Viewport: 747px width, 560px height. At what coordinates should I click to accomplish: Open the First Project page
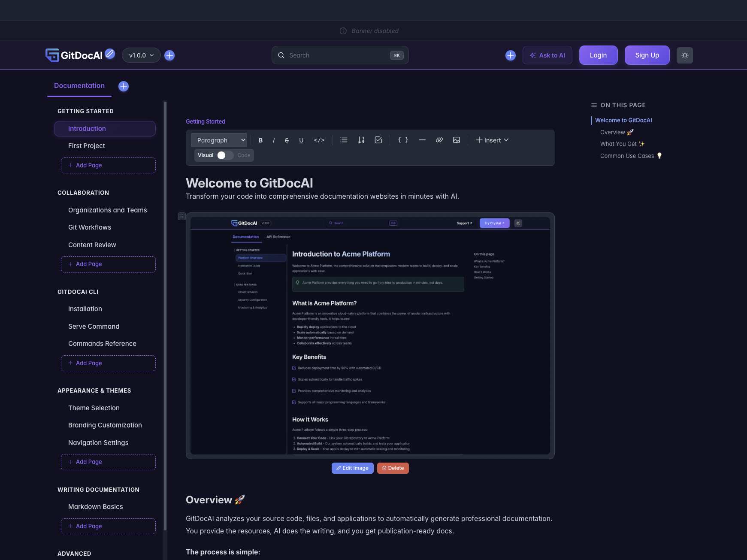coord(87,146)
